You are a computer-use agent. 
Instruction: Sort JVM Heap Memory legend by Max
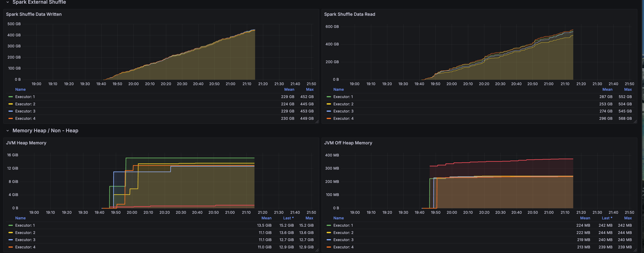pyautogui.click(x=309, y=218)
